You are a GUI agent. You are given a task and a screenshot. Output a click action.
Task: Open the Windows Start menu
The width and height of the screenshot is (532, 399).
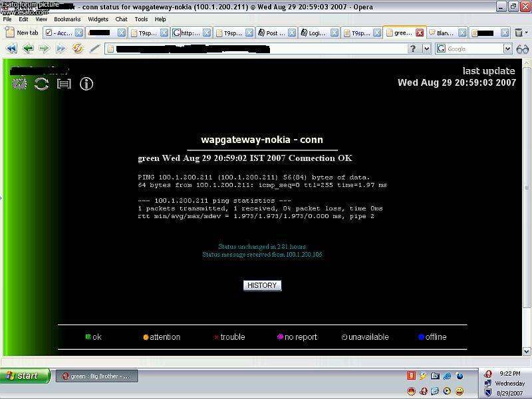(25, 376)
